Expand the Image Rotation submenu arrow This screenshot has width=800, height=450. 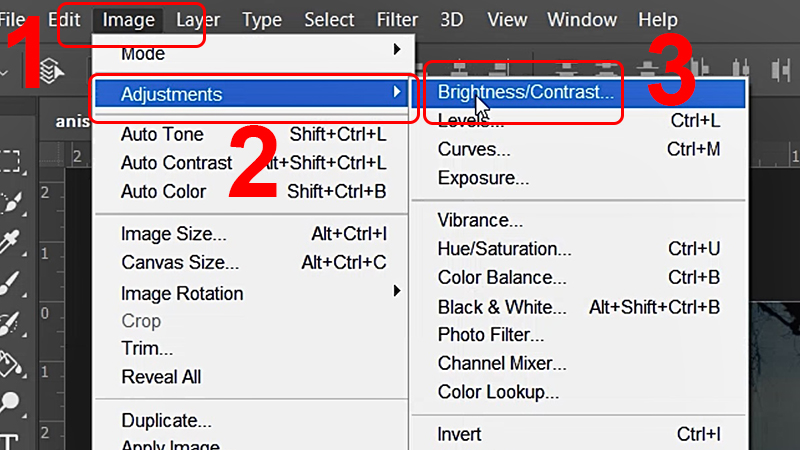click(x=397, y=291)
